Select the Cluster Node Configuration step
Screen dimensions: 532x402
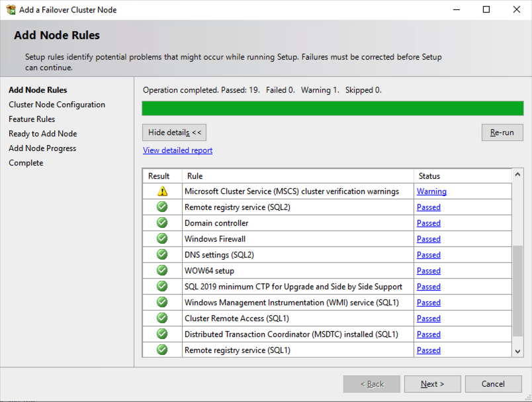point(57,105)
